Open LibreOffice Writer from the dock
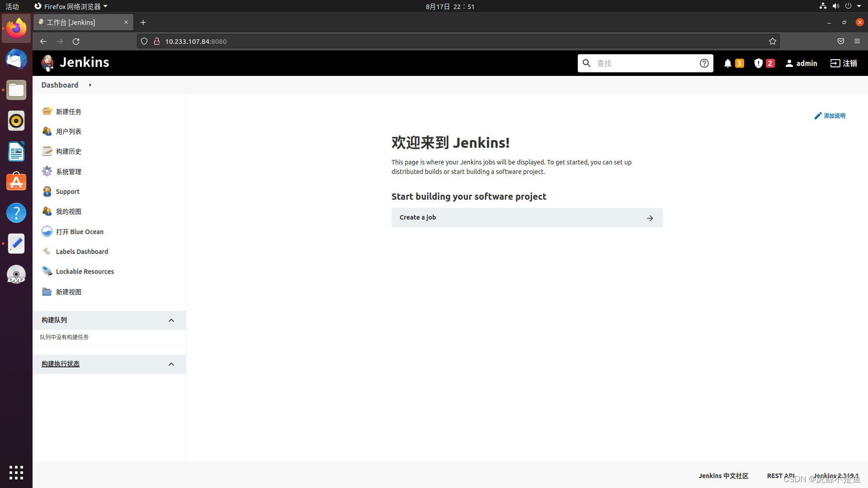 coord(16,151)
